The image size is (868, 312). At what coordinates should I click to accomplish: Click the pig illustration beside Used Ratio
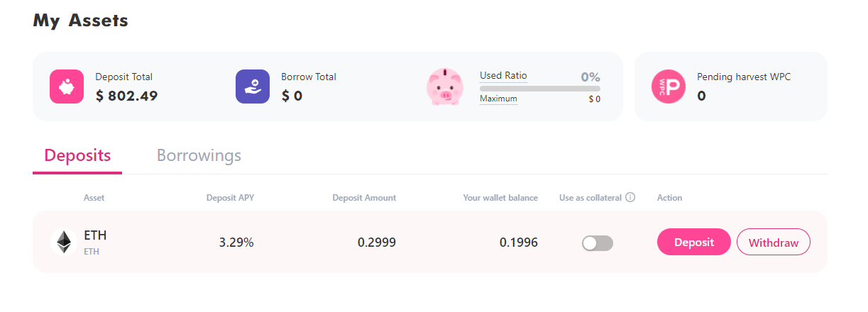pos(445,87)
